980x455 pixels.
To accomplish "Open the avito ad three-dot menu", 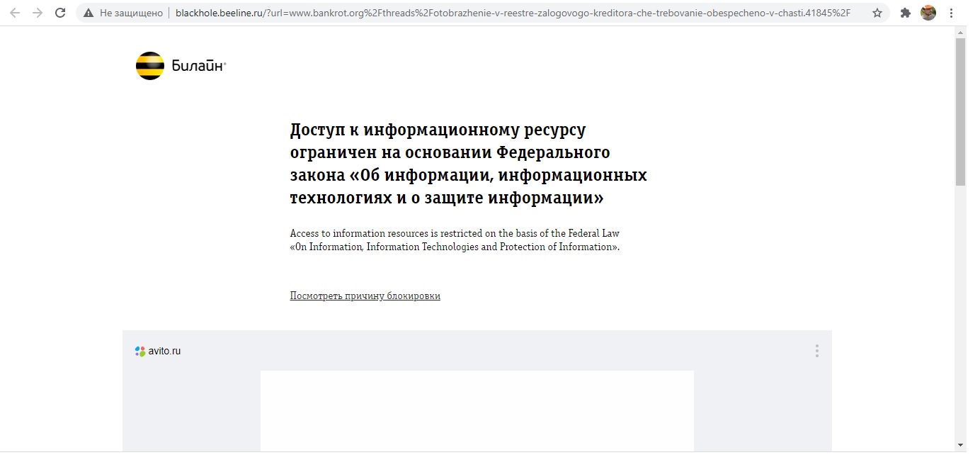I will (816, 351).
